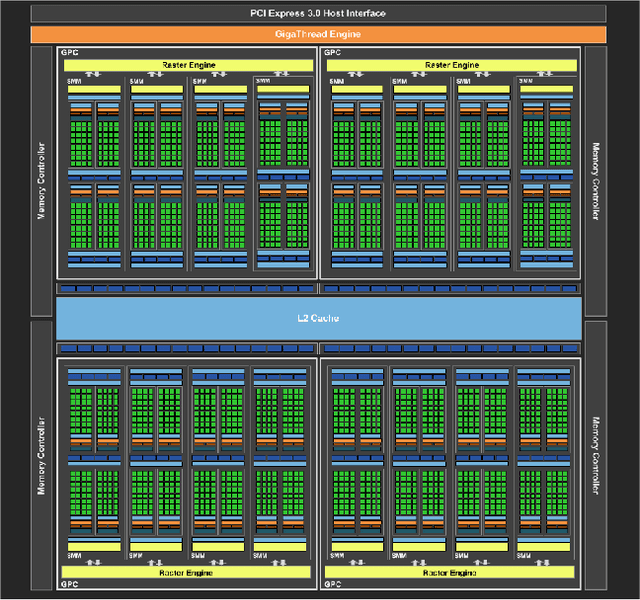The width and height of the screenshot is (640, 600).
Task: Click the leftmost SMM label in top-left GPC
Action: 74,80
